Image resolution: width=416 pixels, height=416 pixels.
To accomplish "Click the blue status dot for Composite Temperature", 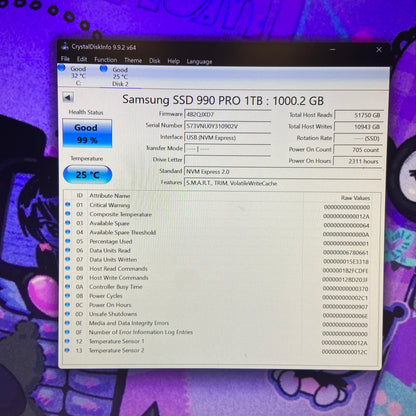I will point(68,213).
